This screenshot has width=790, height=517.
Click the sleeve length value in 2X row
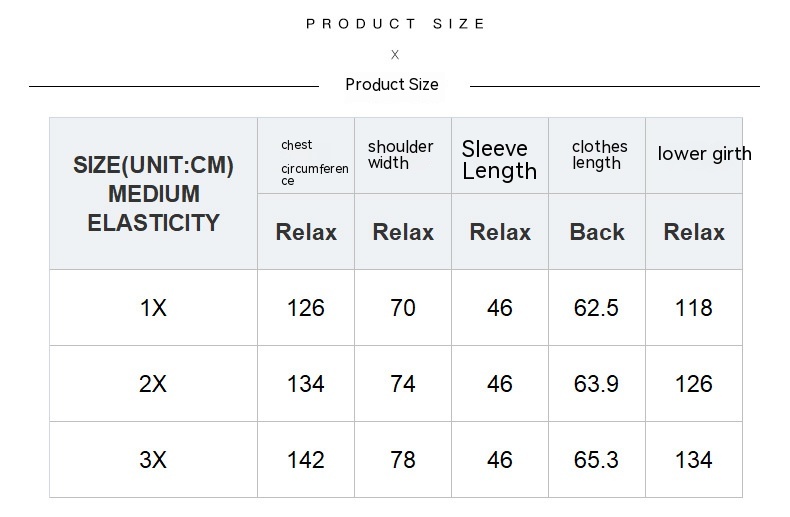500,384
